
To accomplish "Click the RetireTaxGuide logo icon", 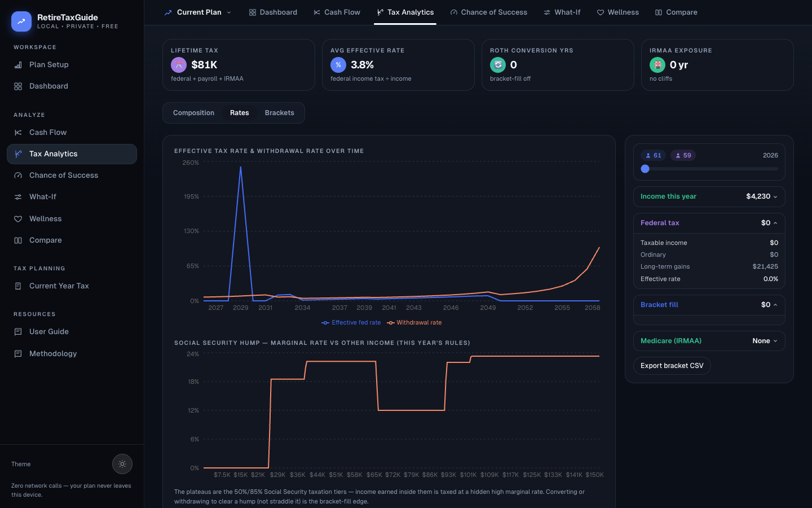I will (21, 21).
